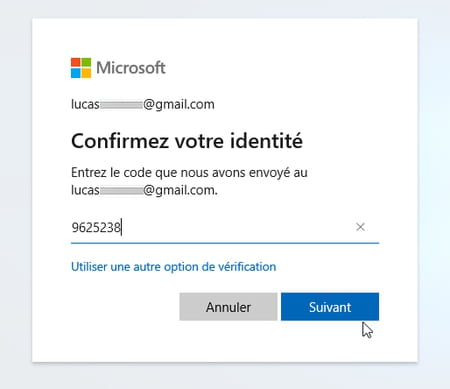Screen dimensions: 450x389
Task: Click the red square of the logo
Action: [75, 62]
